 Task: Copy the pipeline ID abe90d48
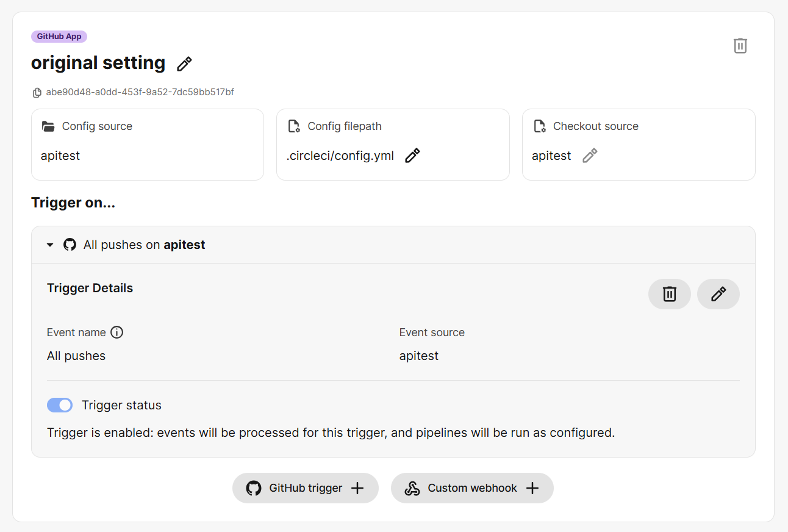click(37, 93)
